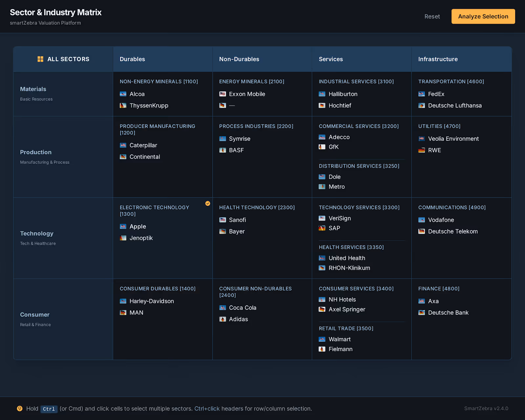Select the Materials row header
The height and width of the screenshot is (420, 525).
coord(63,94)
